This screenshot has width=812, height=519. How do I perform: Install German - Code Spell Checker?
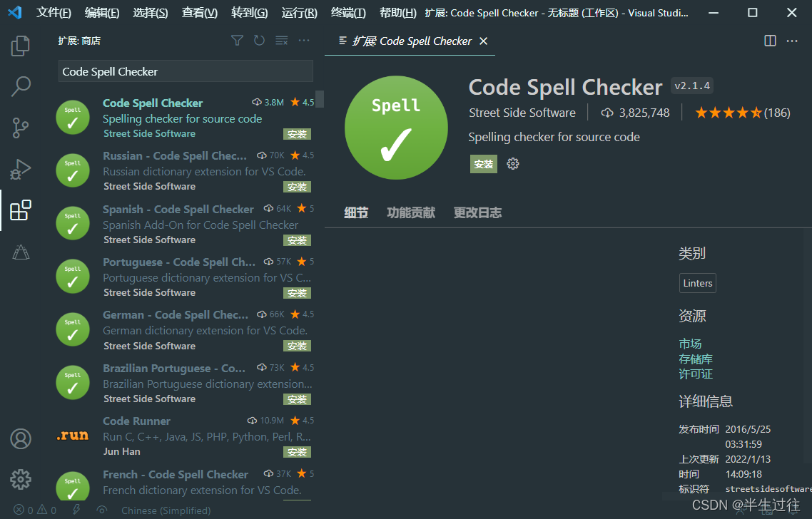(x=297, y=346)
